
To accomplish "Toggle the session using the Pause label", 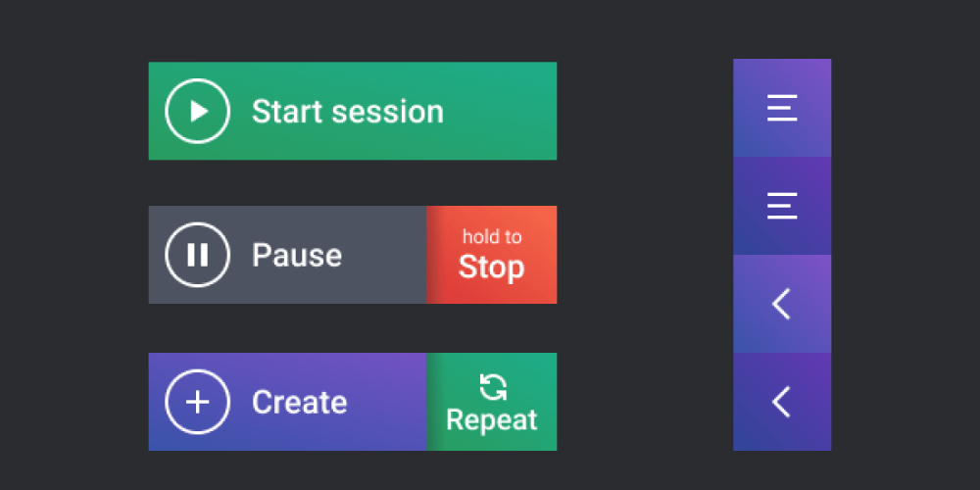I will 297,256.
